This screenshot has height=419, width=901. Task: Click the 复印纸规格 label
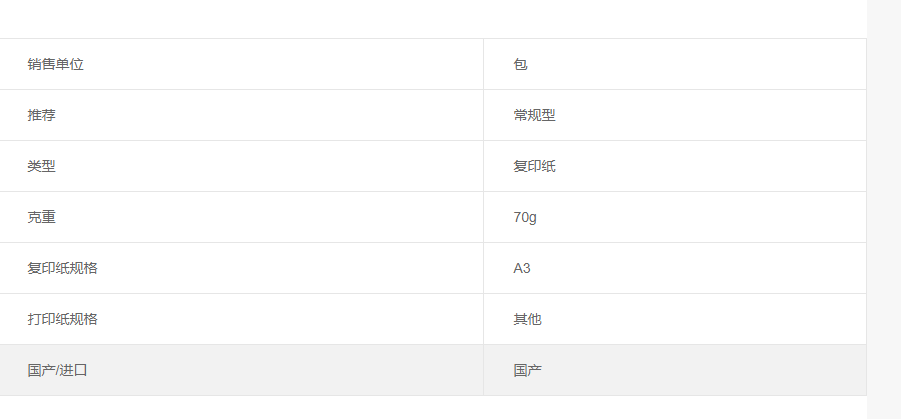click(63, 268)
